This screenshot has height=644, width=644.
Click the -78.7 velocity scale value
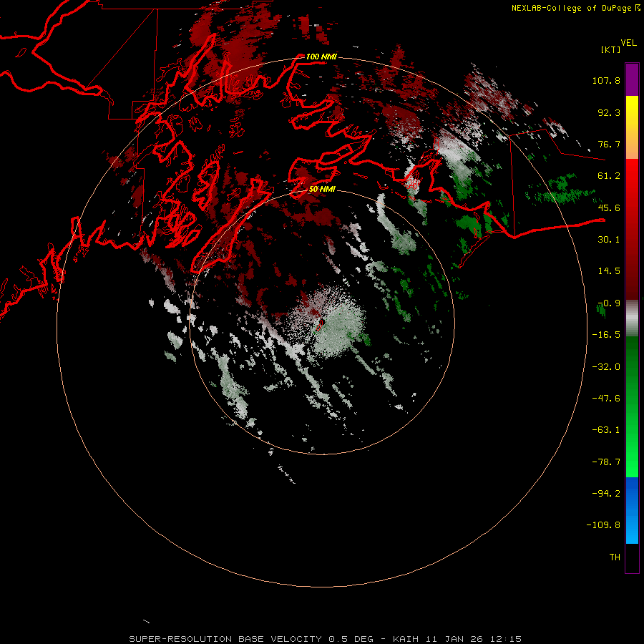(x=606, y=462)
